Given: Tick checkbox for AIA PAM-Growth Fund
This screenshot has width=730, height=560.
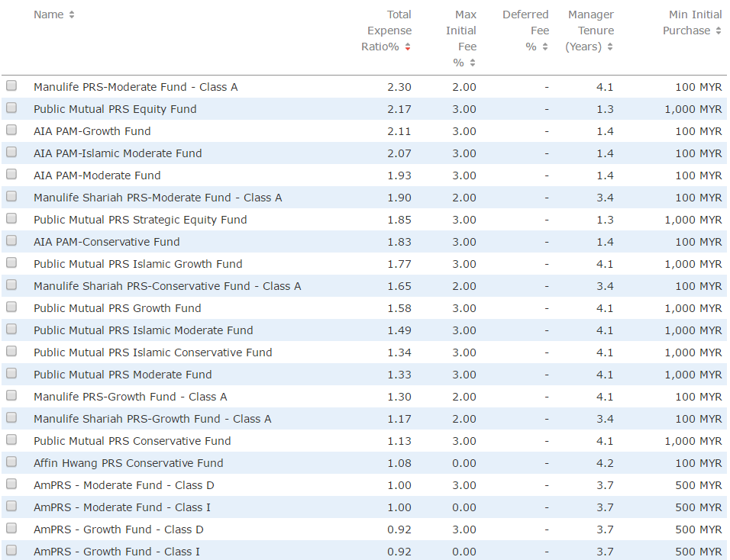Looking at the screenshot, I should pyautogui.click(x=11, y=130).
